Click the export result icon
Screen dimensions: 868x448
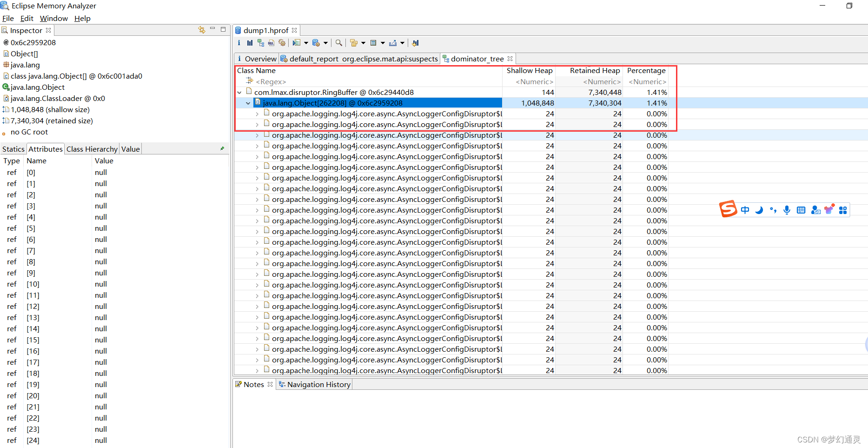[393, 43]
